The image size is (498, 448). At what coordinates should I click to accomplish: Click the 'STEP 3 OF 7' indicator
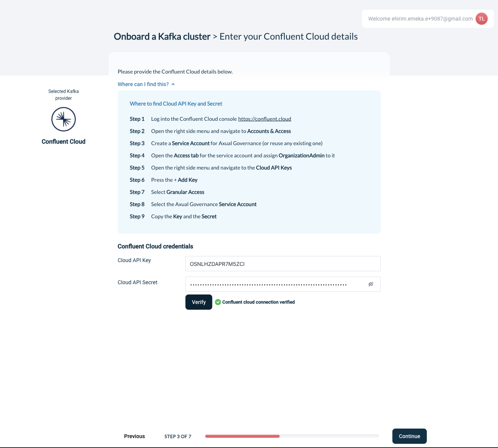(178, 437)
